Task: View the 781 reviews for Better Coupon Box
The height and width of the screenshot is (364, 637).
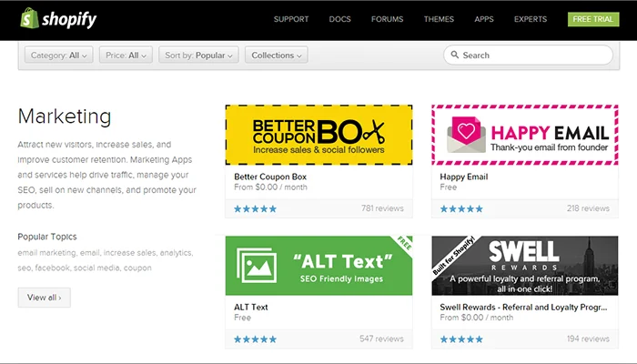Action: pyautogui.click(x=382, y=208)
